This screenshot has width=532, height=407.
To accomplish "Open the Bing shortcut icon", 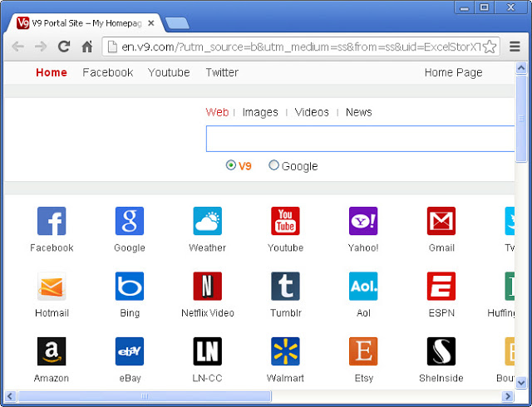I will 130,287.
